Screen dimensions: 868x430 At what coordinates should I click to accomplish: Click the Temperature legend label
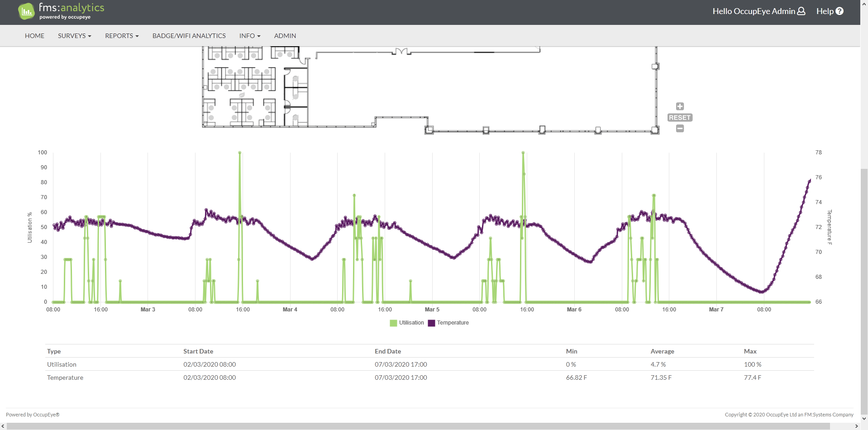[453, 323]
